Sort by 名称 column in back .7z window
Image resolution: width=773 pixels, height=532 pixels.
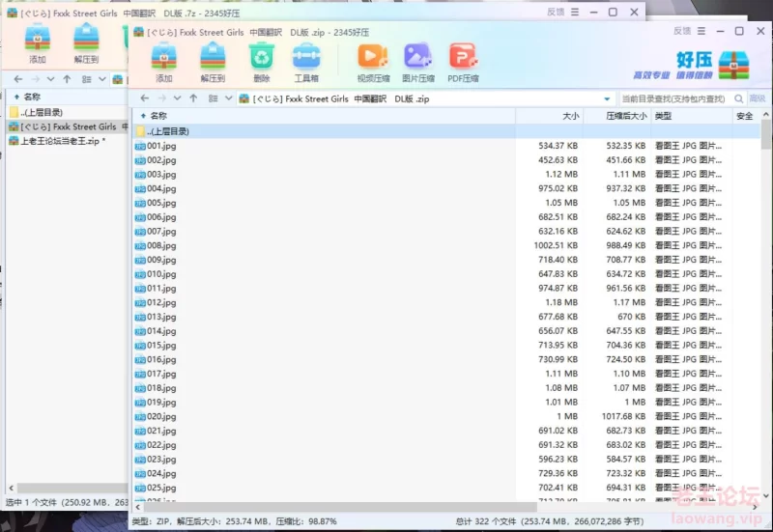point(32,97)
